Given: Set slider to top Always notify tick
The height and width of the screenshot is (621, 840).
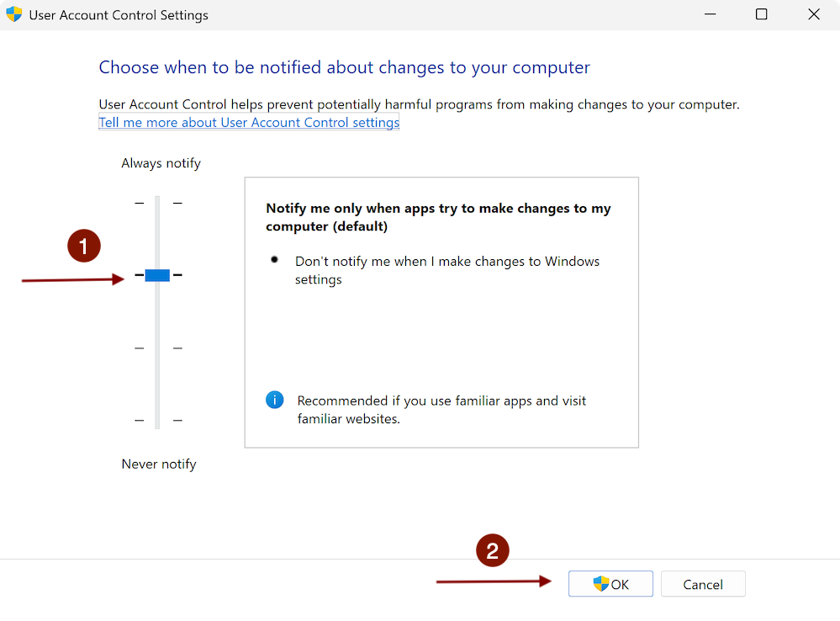Looking at the screenshot, I should 157,204.
